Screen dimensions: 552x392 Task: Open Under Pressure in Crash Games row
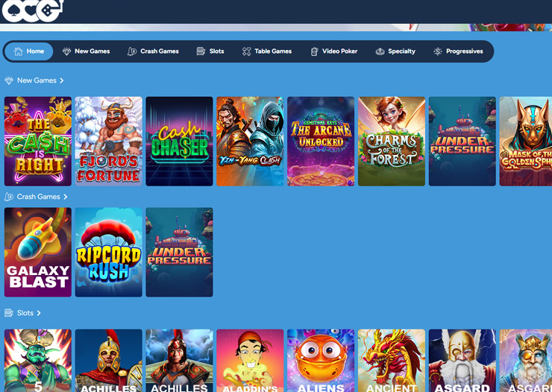(x=180, y=252)
